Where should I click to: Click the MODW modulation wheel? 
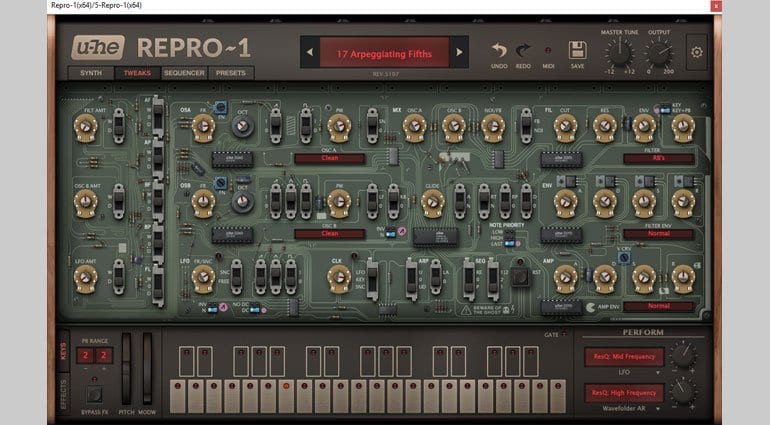pos(147,369)
